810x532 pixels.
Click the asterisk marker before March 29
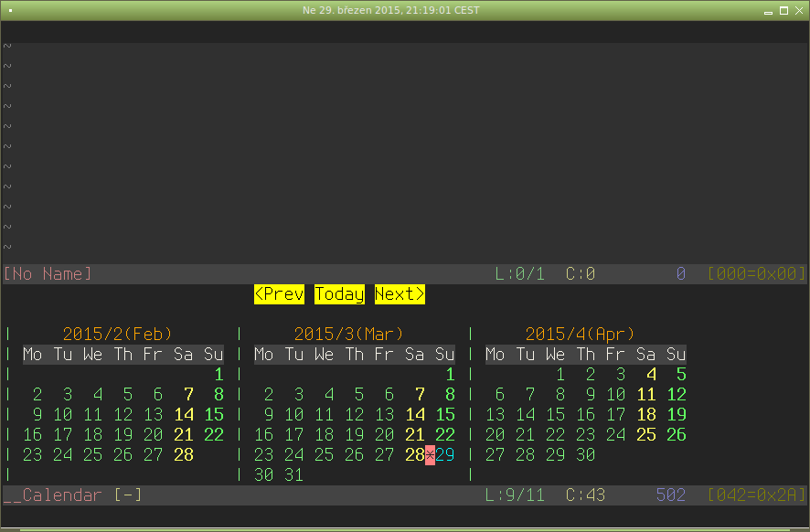[430, 455]
